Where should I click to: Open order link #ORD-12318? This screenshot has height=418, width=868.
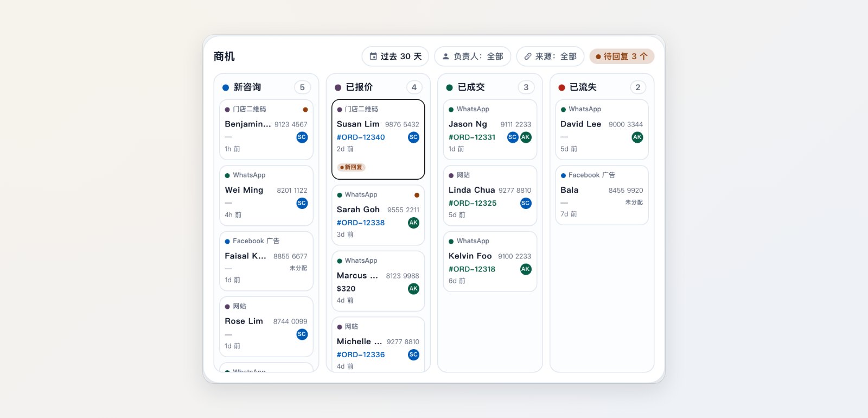(472, 269)
